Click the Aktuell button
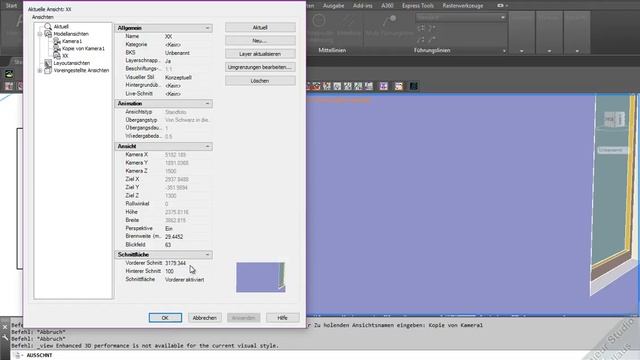Image resolution: width=640 pixels, height=360 pixels. tap(260, 27)
